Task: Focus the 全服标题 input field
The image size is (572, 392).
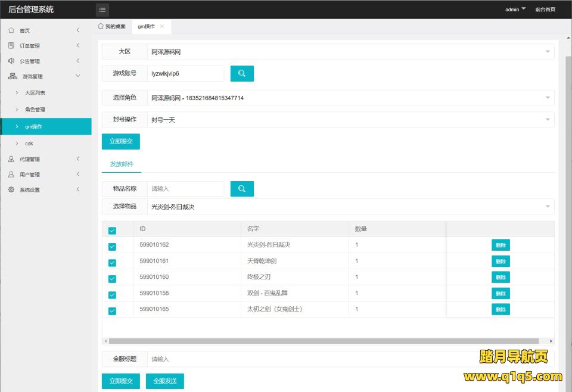Action: click(x=310, y=359)
